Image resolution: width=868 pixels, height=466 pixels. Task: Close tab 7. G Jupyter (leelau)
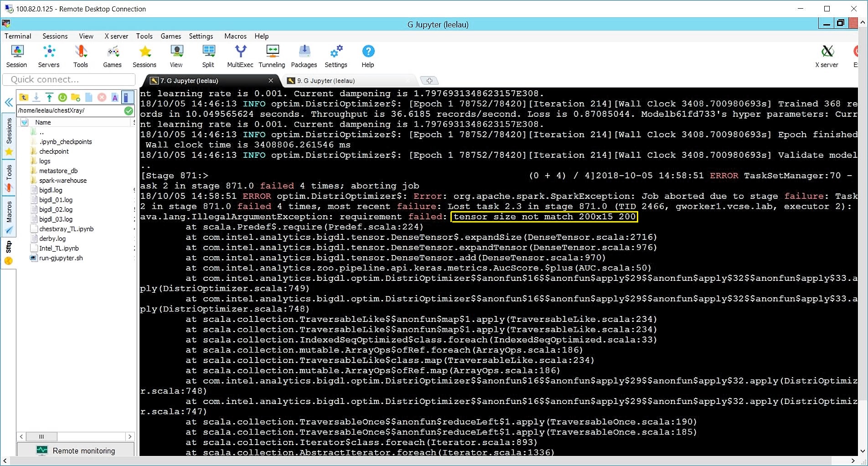[x=271, y=81]
